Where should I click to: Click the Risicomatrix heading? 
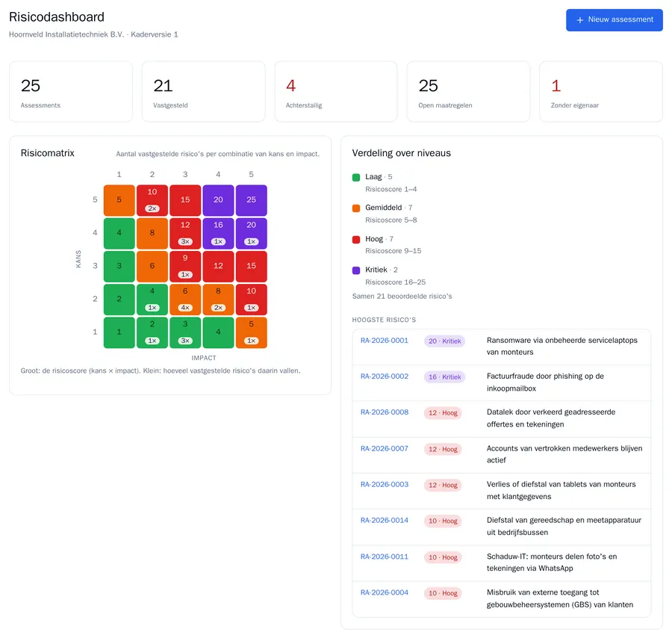(48, 153)
